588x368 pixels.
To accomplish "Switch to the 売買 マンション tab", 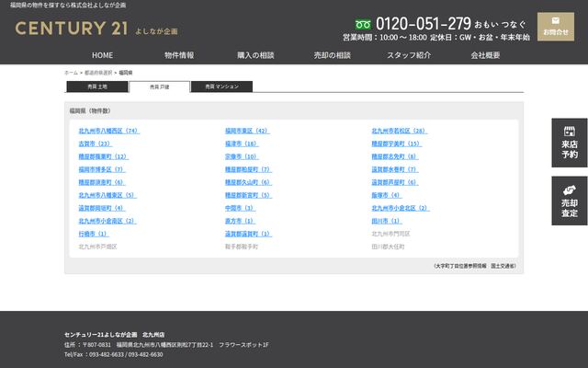I will click(x=221, y=86).
